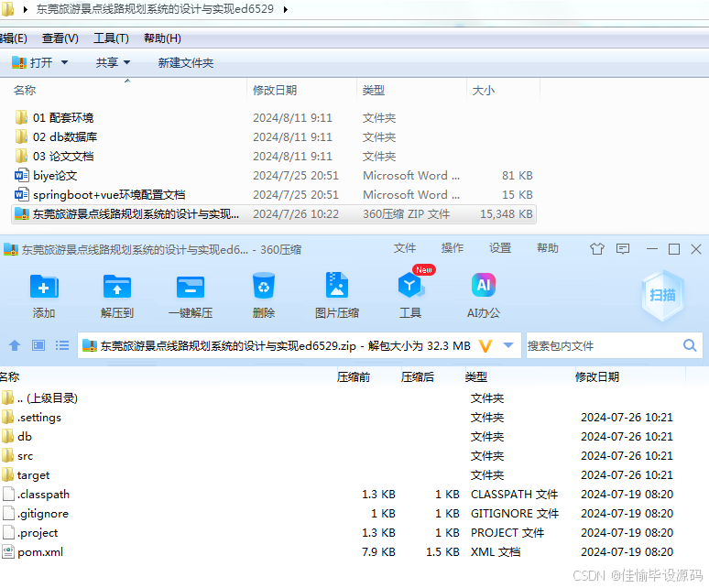
Task: Open the feedback message icon in 360压缩 title bar
Action: [x=623, y=248]
